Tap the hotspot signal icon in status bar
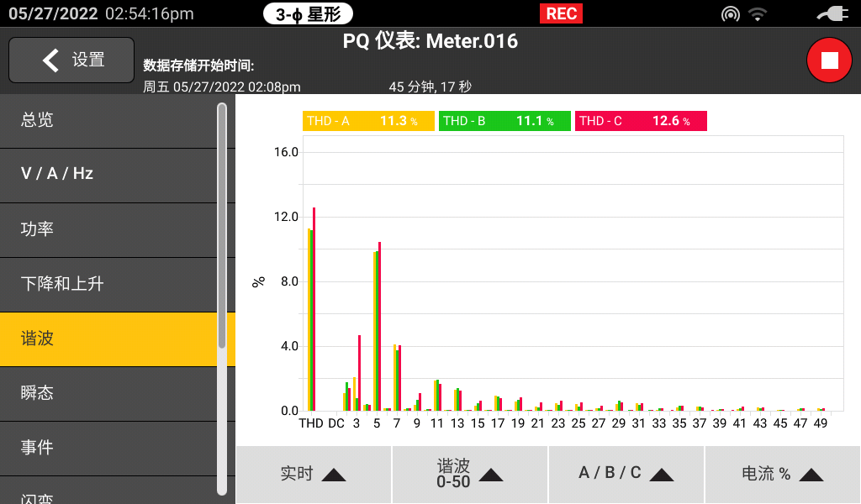 tap(731, 13)
